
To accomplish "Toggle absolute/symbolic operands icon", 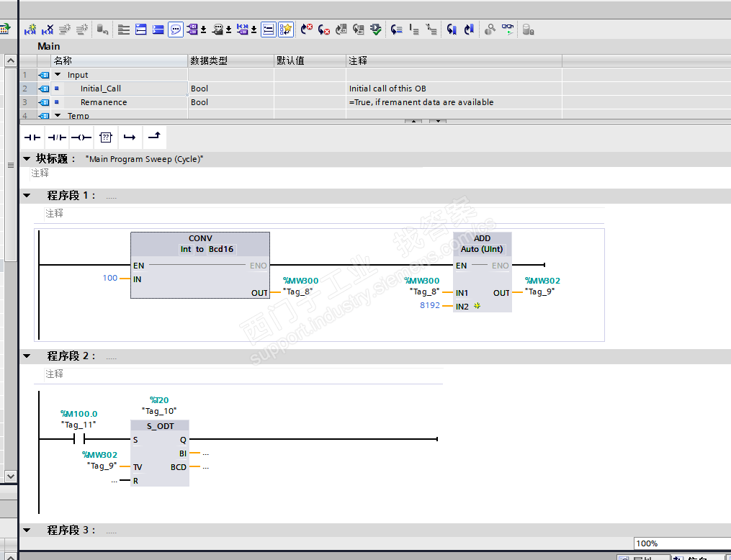I will [x=192, y=30].
